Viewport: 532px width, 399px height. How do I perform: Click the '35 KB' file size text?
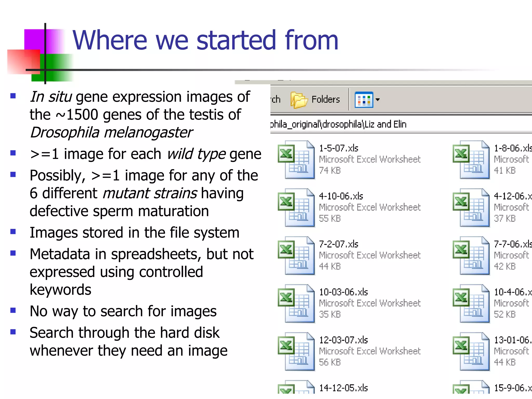point(330,314)
